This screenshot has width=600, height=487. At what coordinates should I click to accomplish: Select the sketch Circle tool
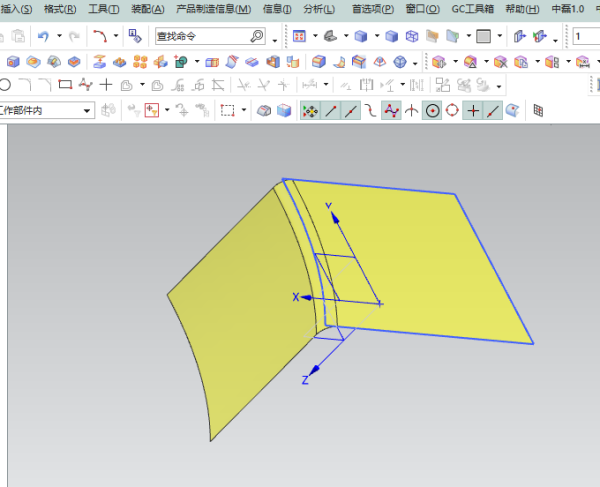[5, 85]
